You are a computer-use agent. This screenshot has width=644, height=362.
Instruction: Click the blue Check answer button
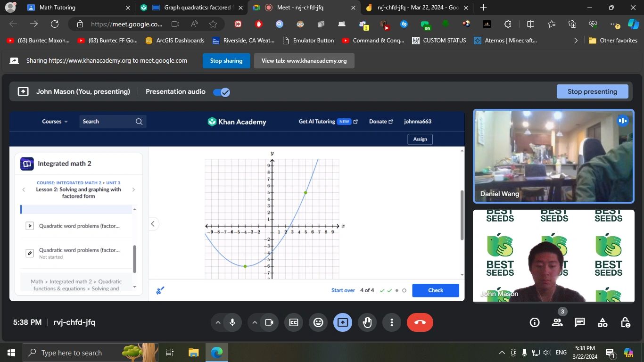click(x=435, y=290)
